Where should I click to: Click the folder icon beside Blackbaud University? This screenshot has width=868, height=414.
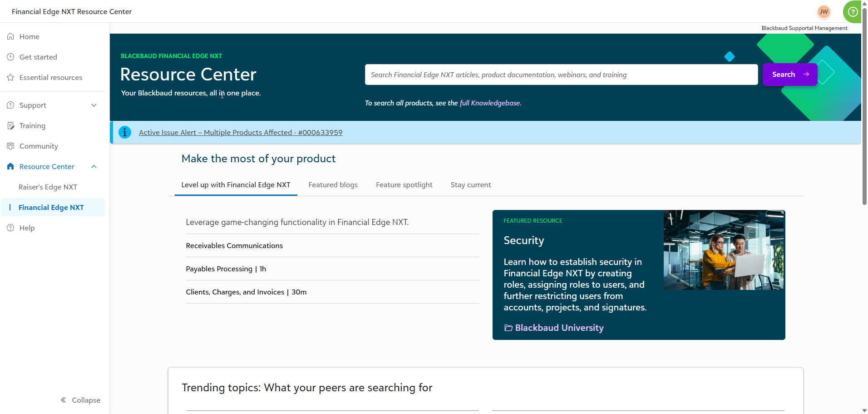pos(508,328)
